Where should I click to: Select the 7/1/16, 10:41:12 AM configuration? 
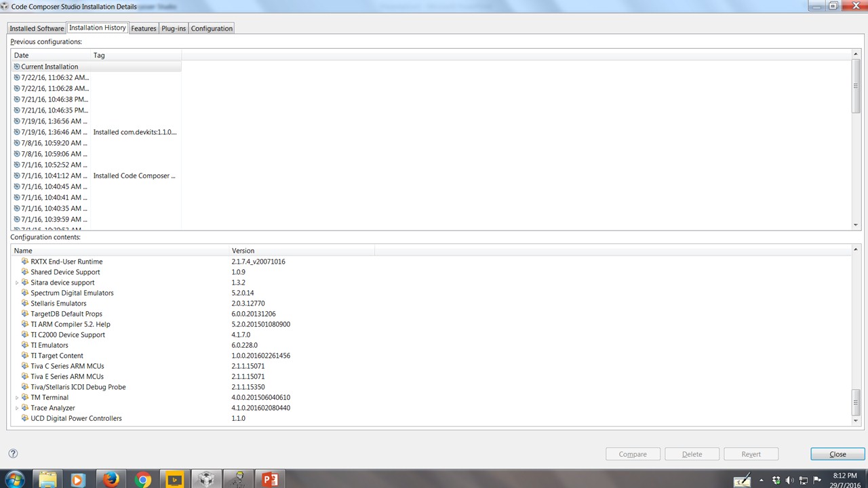pyautogui.click(x=54, y=176)
